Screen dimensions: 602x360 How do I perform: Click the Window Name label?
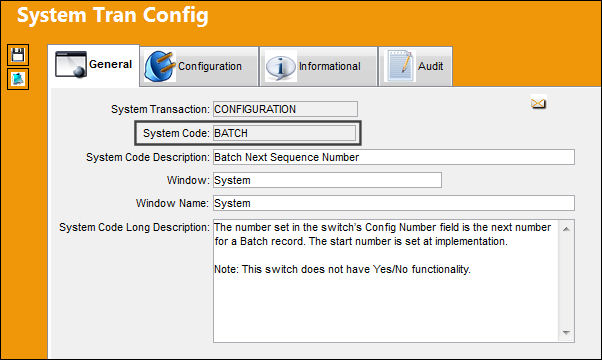click(172, 203)
